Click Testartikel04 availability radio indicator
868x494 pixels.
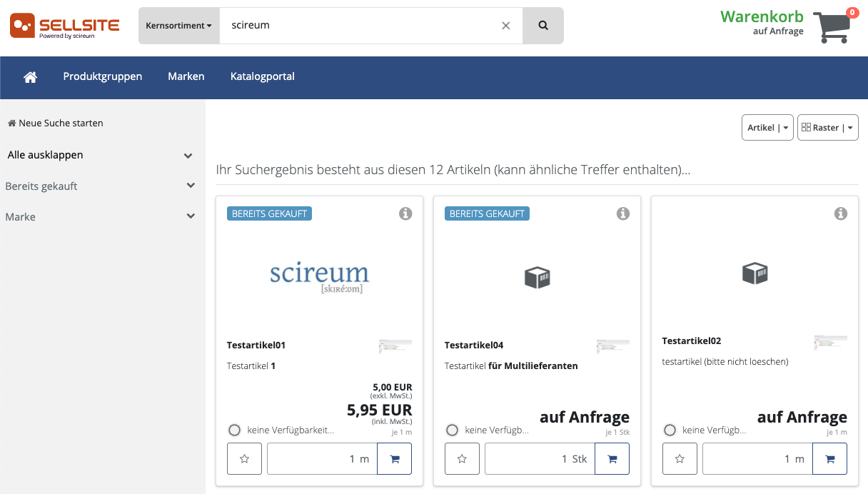(452, 430)
